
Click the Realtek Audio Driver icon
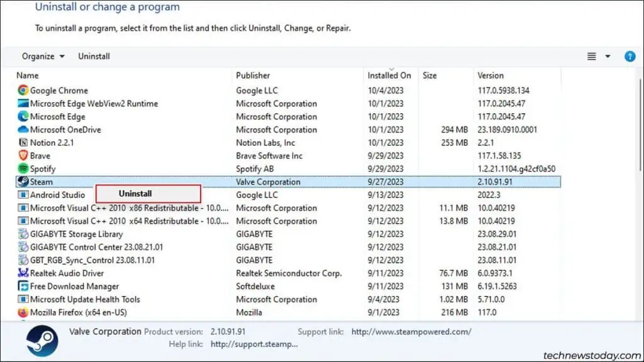coord(23,273)
